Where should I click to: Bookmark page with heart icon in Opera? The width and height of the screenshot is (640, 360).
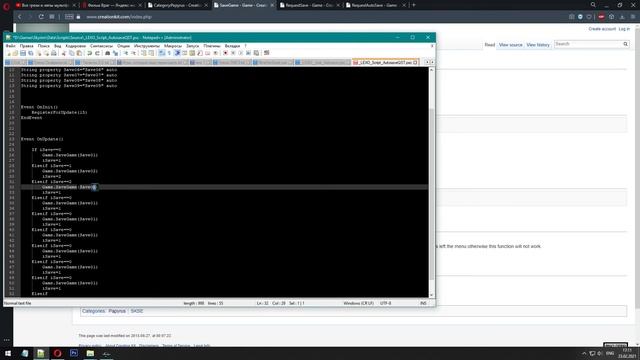coord(589,17)
